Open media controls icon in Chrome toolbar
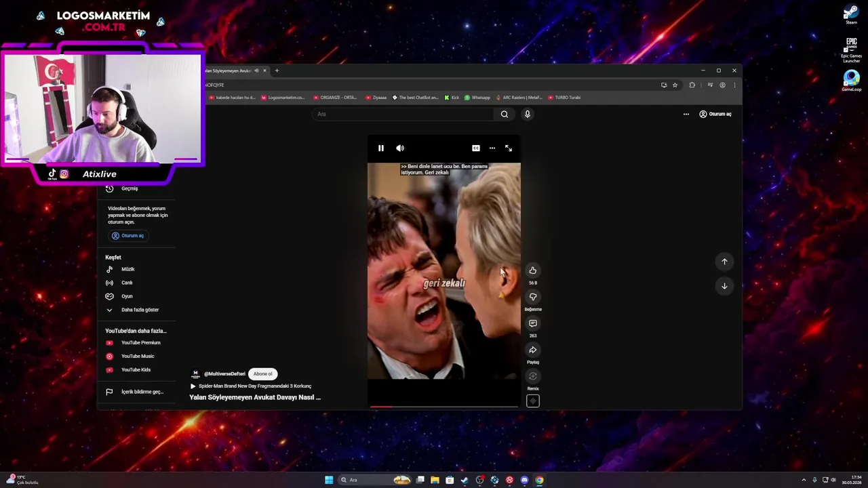Screen dimensions: 868x488 point(710,85)
